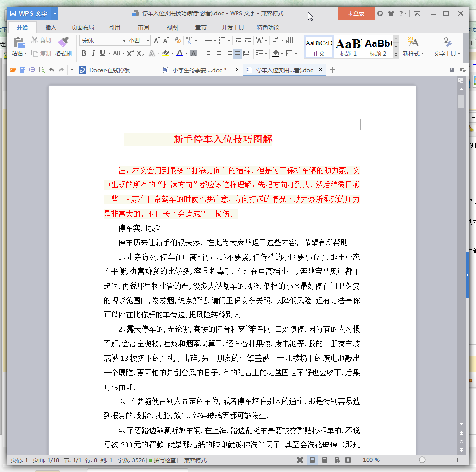Click the 拼写检查 status bar item
Image resolution: width=476 pixels, height=472 pixels.
162,460
